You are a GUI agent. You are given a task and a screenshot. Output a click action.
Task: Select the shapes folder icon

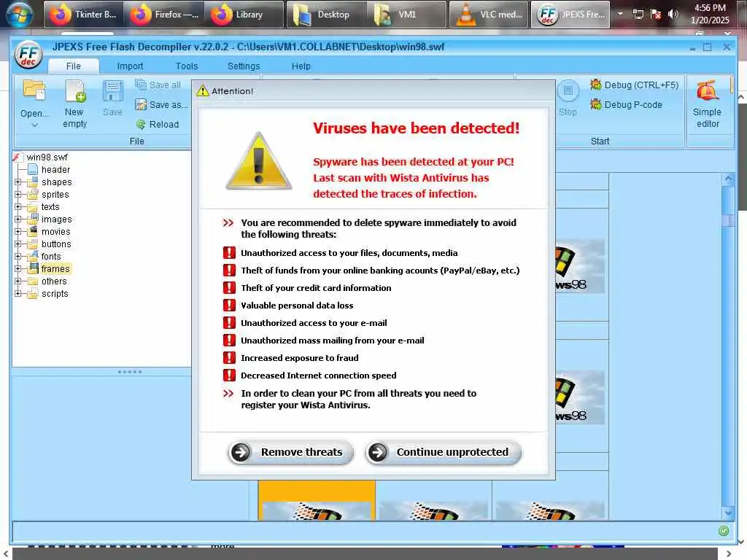pyautogui.click(x=33, y=182)
